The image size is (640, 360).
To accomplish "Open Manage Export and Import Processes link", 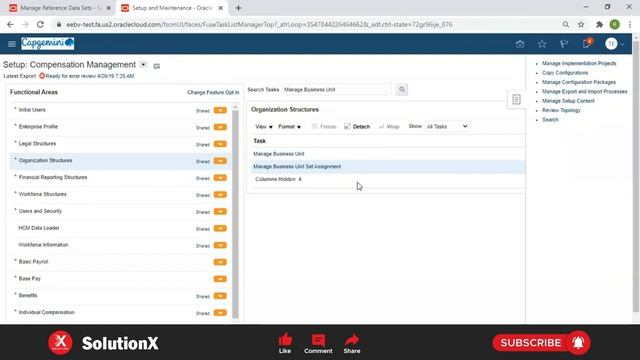I will click(x=584, y=91).
